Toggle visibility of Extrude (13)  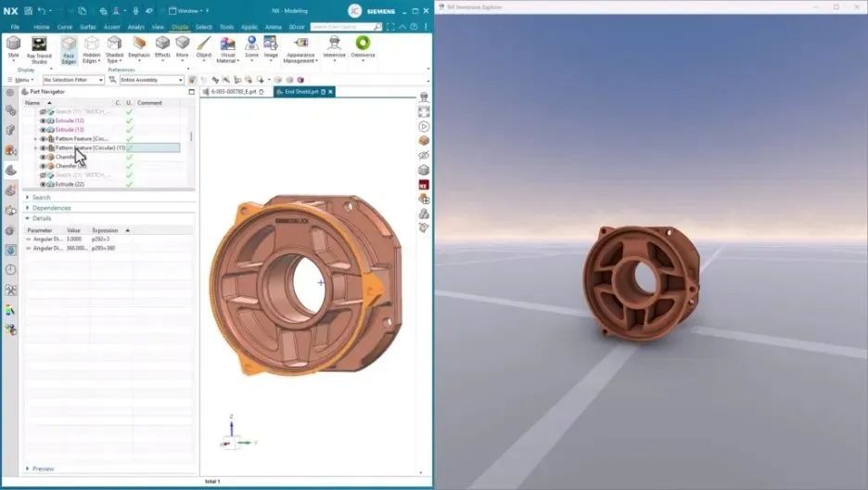point(43,130)
